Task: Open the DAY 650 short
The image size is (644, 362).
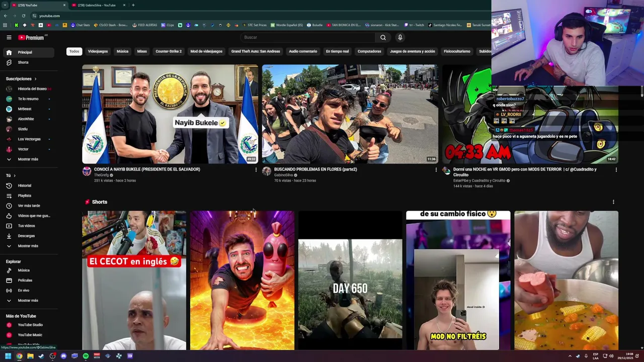Action: [350, 280]
